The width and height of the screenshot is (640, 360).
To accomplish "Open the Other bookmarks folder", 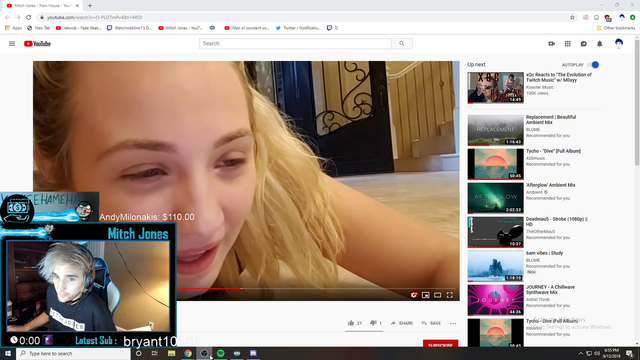I will (616, 28).
